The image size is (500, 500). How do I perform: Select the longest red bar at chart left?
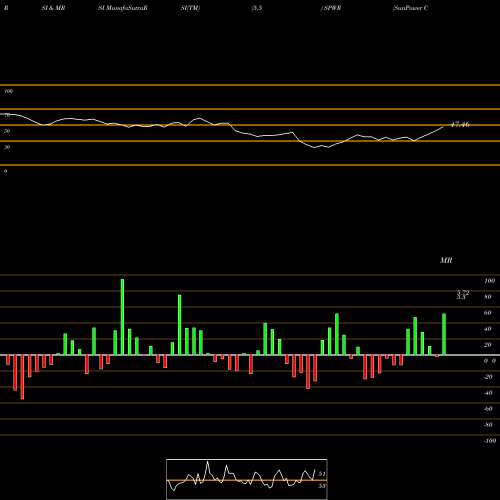(x=22, y=377)
